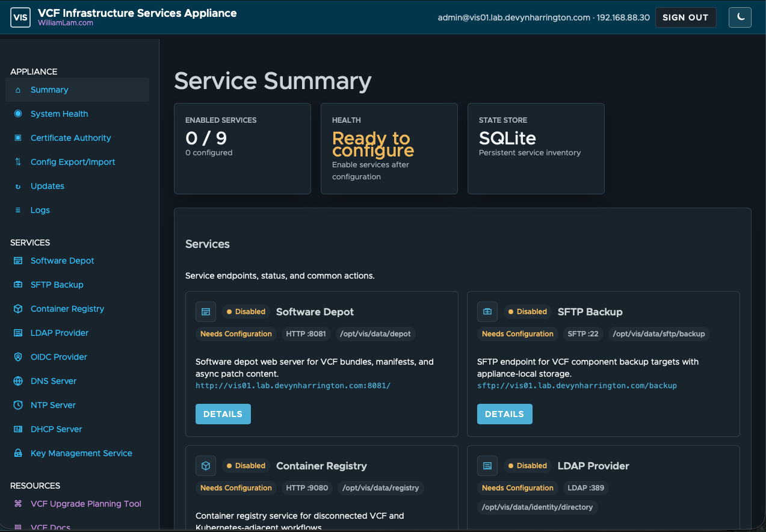Image resolution: width=766 pixels, height=532 pixels.
Task: Open the VCF Upgrade Planning Tool link
Action: pyautogui.click(x=77, y=504)
